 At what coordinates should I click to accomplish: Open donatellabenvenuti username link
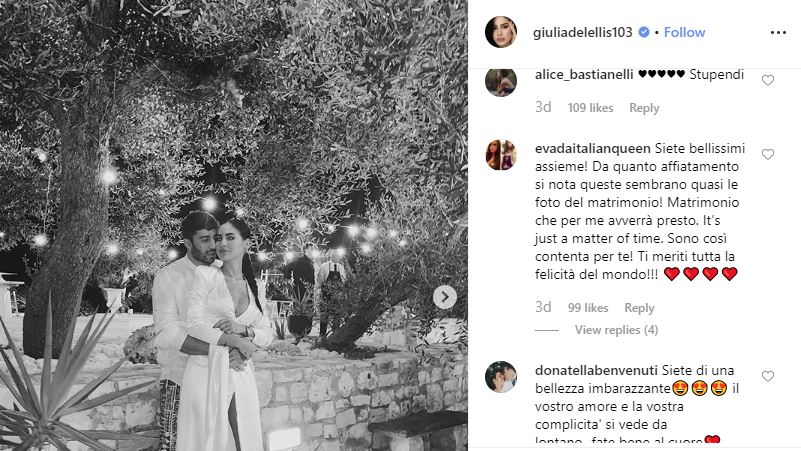(597, 370)
